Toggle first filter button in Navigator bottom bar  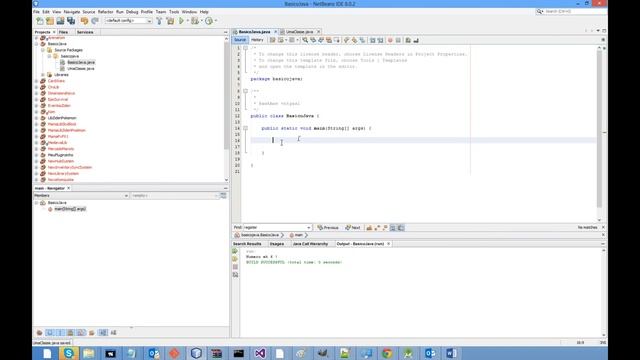(x=39, y=333)
